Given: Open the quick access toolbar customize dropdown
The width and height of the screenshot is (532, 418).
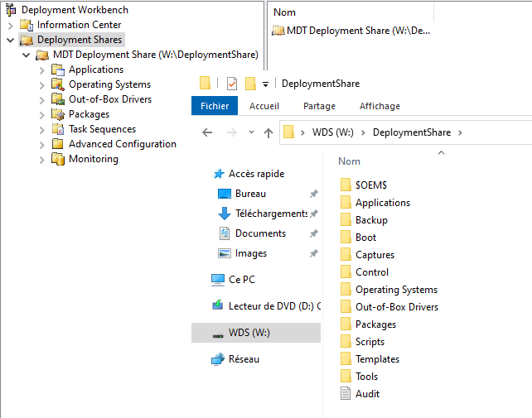Looking at the screenshot, I should pyautogui.click(x=266, y=84).
